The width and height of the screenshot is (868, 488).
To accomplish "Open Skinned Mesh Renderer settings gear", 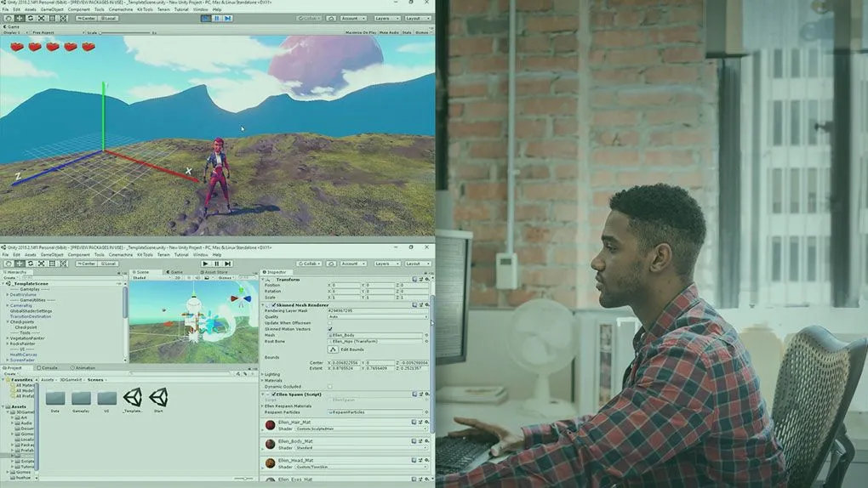I will click(427, 305).
